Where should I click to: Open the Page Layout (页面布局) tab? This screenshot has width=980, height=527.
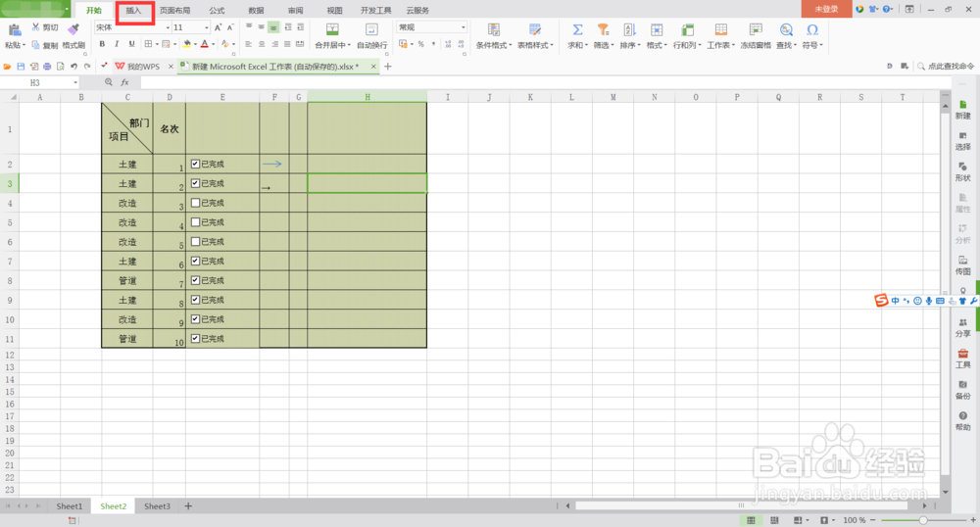coord(175,11)
